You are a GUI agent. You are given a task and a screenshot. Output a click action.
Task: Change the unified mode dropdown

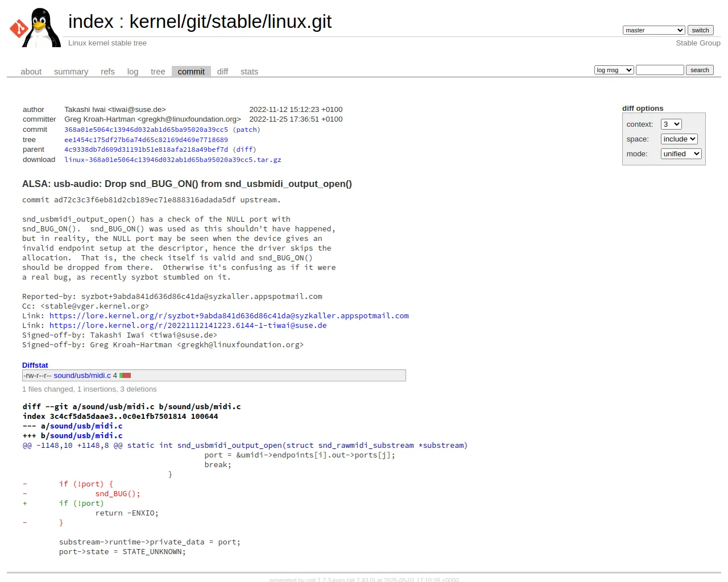681,154
